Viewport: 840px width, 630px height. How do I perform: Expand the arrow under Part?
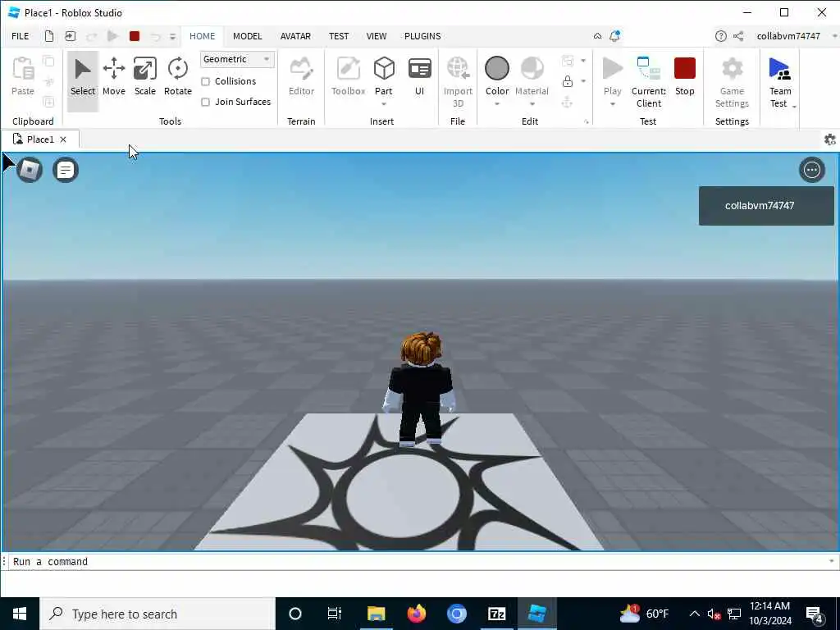(x=384, y=104)
